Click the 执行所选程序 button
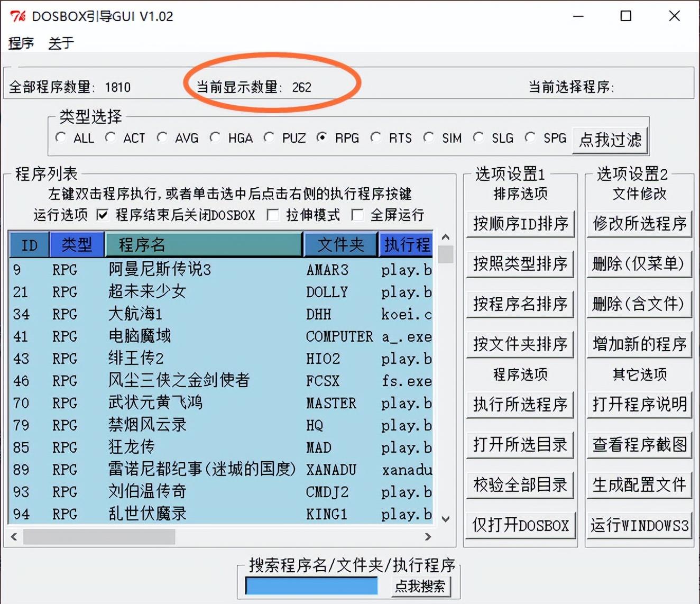The image size is (700, 604). tap(520, 405)
